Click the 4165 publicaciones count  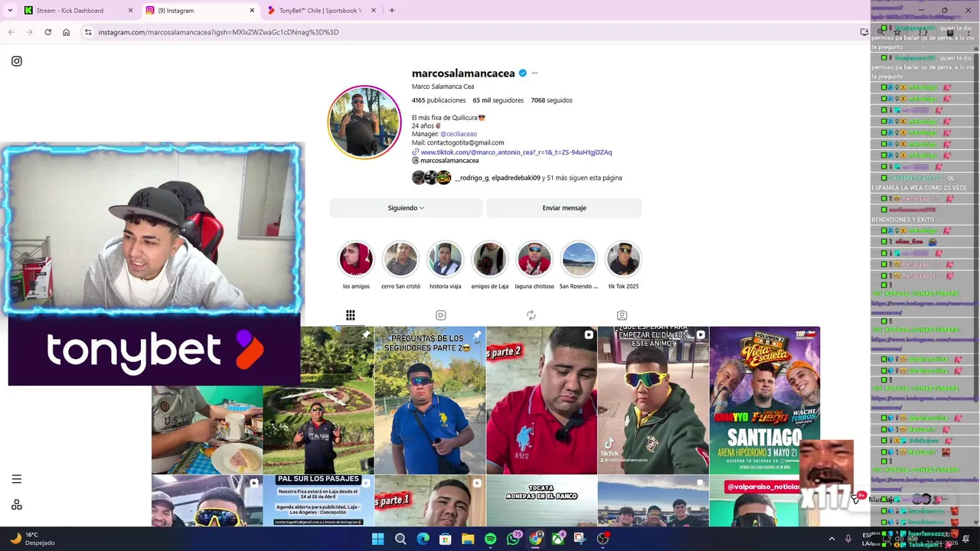point(439,100)
